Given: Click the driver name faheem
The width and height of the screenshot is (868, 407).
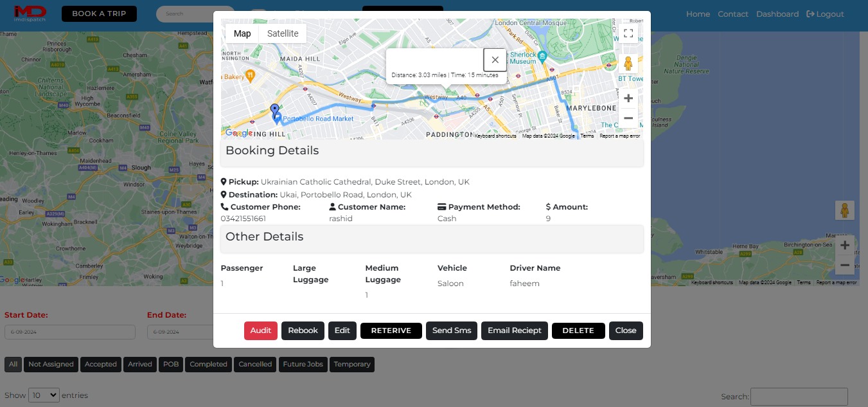Looking at the screenshot, I should (x=525, y=284).
